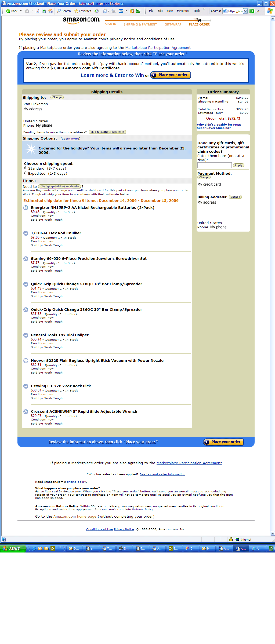Viewport: 275px width, 644px height.
Task: Click the padlock security icon in status bar
Action: pos(231,539)
